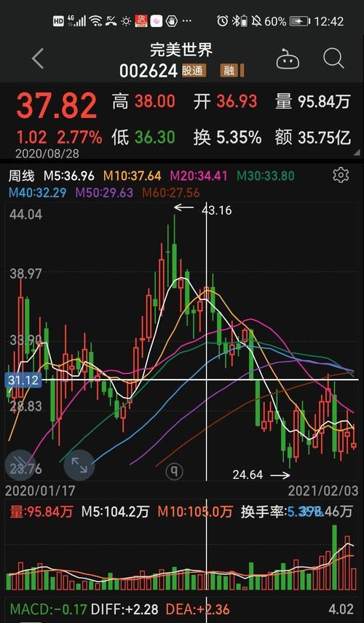Tap the 38.97 price axis label
The width and height of the screenshot is (364, 623).
point(25,274)
